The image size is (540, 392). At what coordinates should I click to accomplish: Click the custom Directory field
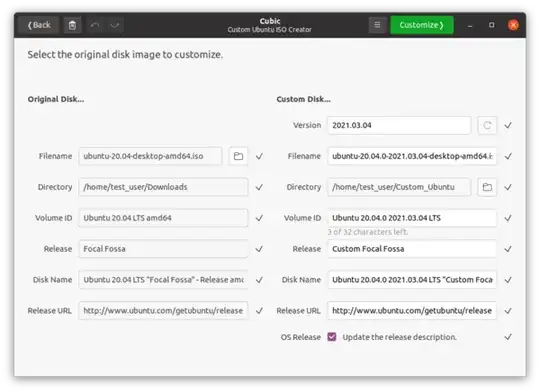click(399, 187)
